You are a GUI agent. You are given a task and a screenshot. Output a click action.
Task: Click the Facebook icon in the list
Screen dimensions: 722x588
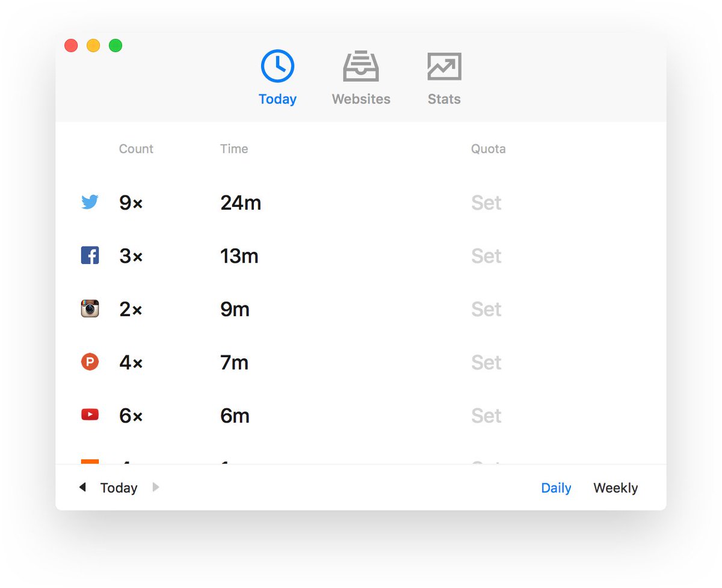click(x=90, y=256)
